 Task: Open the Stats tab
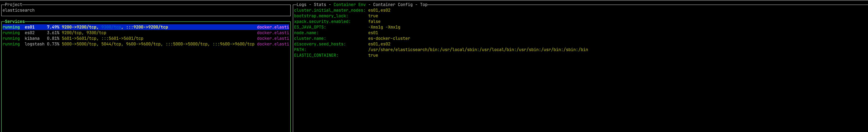[x=320, y=5]
